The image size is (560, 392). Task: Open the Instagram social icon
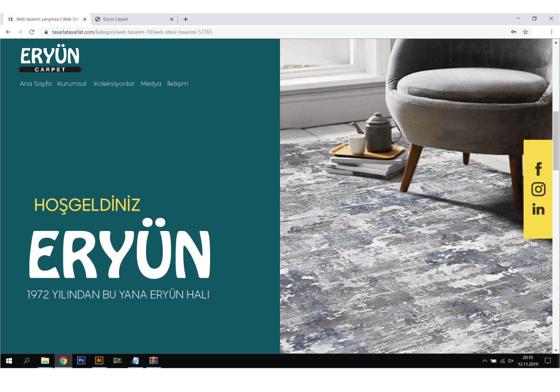pyautogui.click(x=538, y=189)
